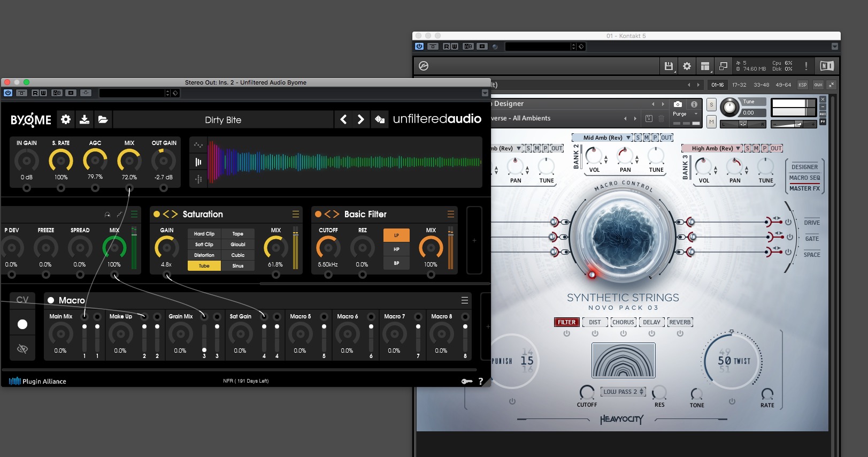Open Byome preset browser folder icon

point(103,119)
